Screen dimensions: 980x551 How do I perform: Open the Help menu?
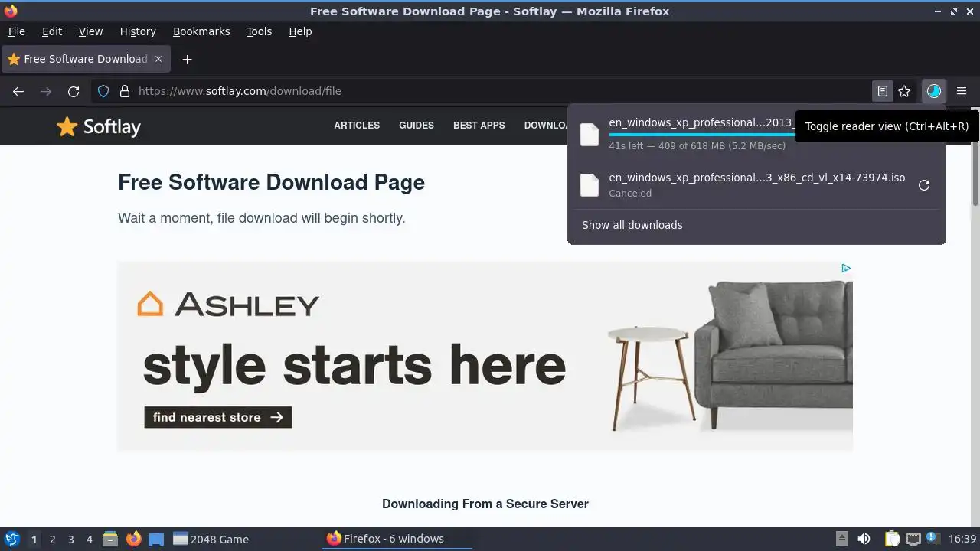(300, 31)
